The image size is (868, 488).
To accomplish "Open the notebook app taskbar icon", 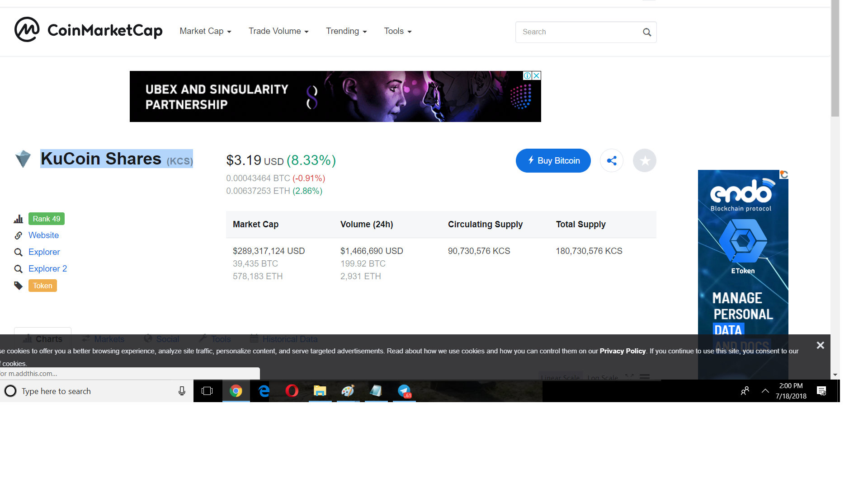I will pos(376,391).
